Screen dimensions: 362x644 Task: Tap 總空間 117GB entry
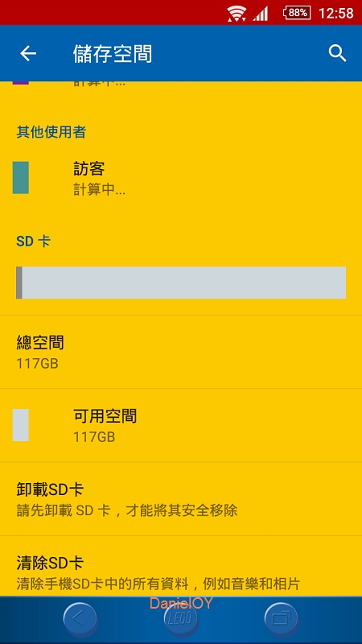click(x=181, y=352)
